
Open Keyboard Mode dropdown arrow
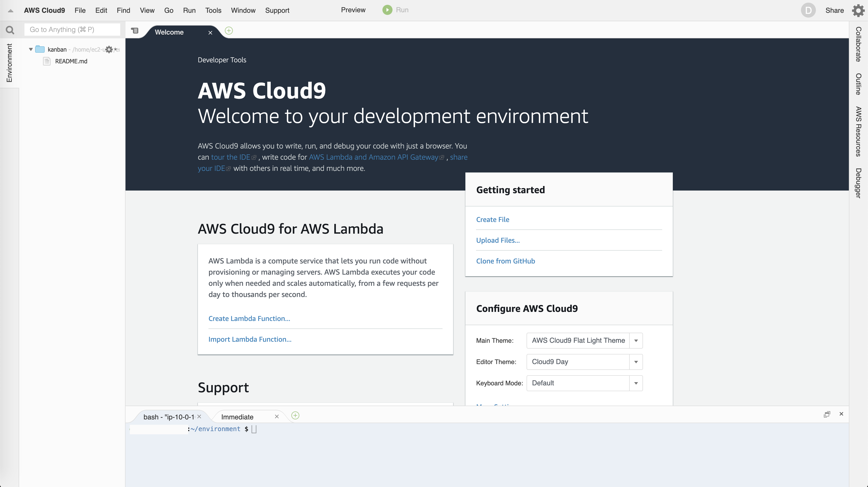[636, 383]
